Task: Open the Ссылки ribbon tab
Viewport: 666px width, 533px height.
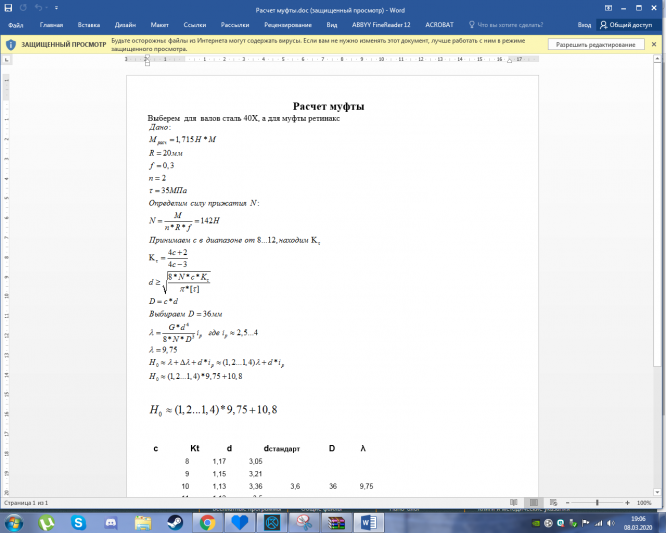Action: pyautogui.click(x=195, y=25)
